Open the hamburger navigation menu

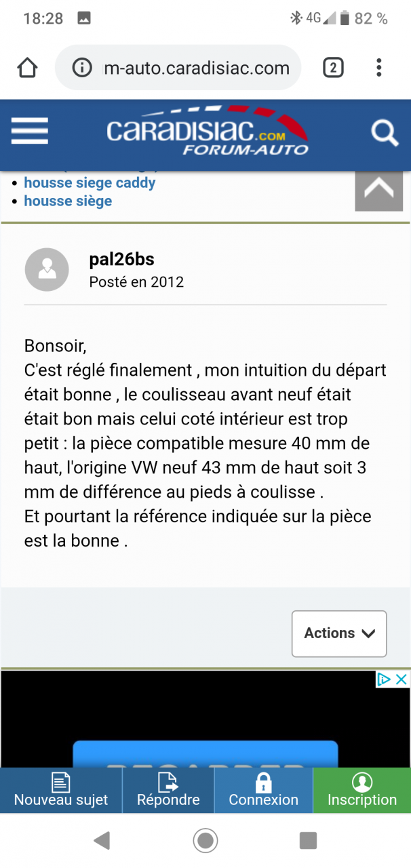tap(30, 131)
